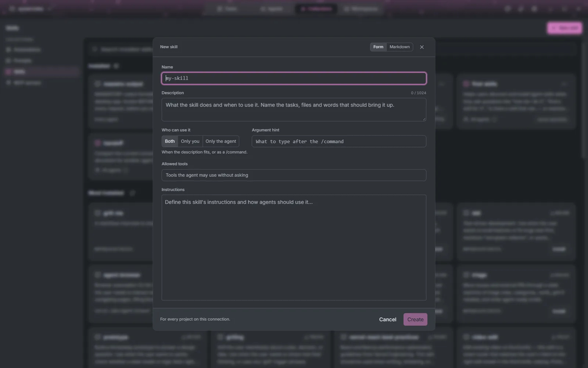Click the 'New skill' dialog title
This screenshot has height=368, width=588.
(x=169, y=47)
